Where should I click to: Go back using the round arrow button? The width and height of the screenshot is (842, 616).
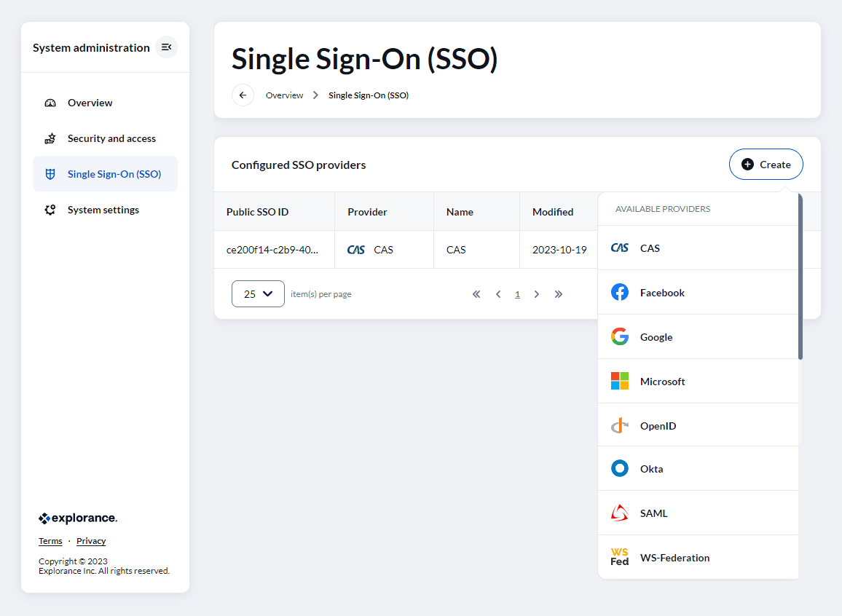[243, 95]
